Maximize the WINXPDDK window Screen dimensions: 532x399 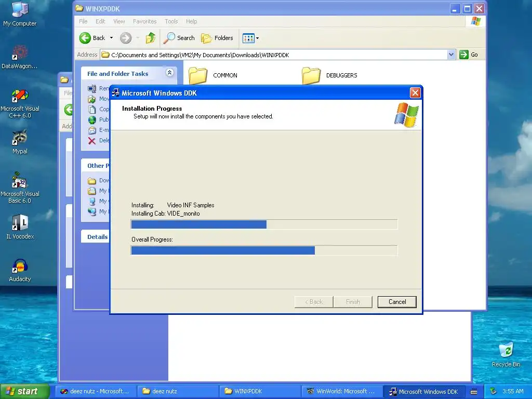467,9
